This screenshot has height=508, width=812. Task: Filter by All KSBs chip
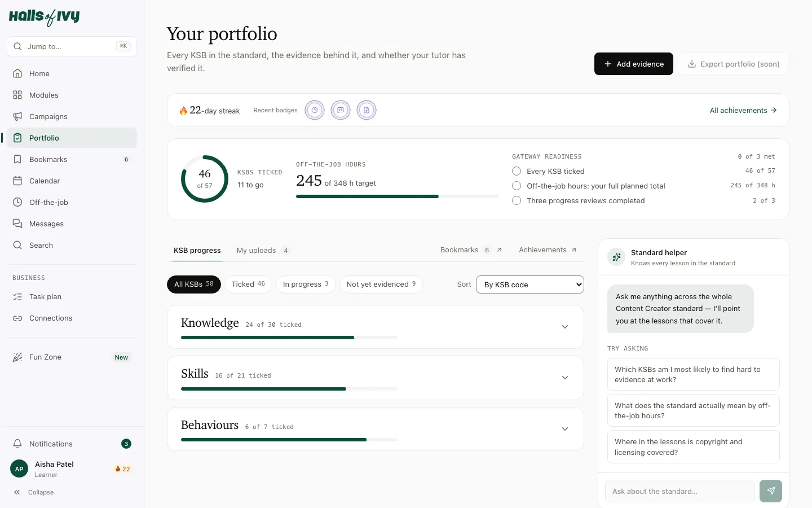pyautogui.click(x=194, y=284)
